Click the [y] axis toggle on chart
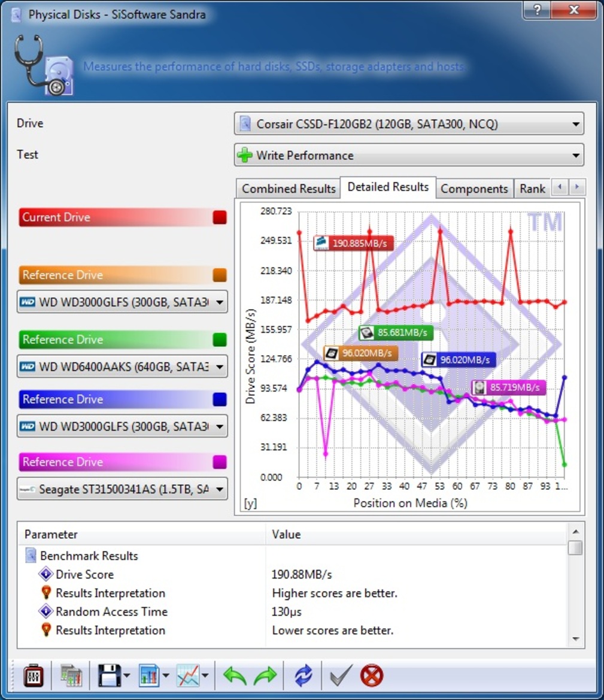The height and width of the screenshot is (700, 604). (x=250, y=503)
